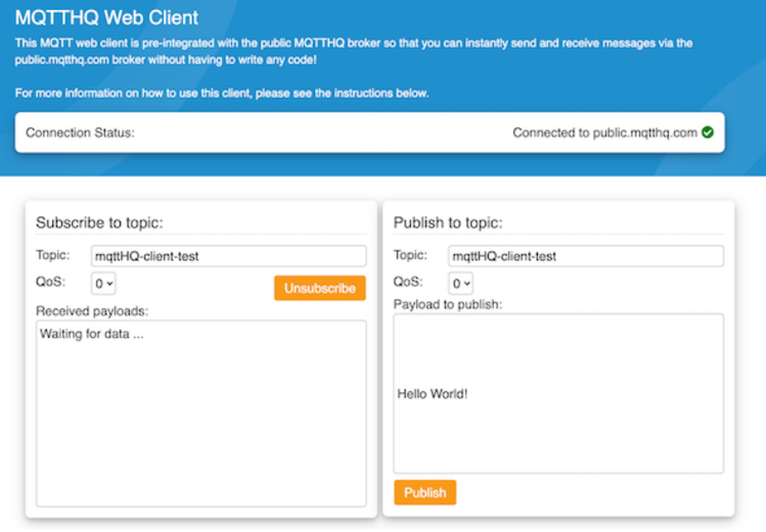Focus the Publish Topic input field
The image size is (766, 532).
[586, 256]
